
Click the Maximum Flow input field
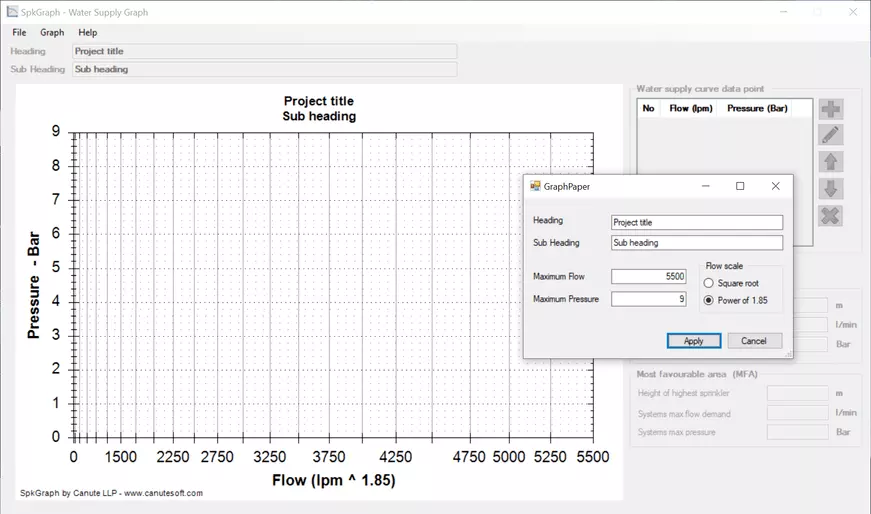tap(648, 277)
